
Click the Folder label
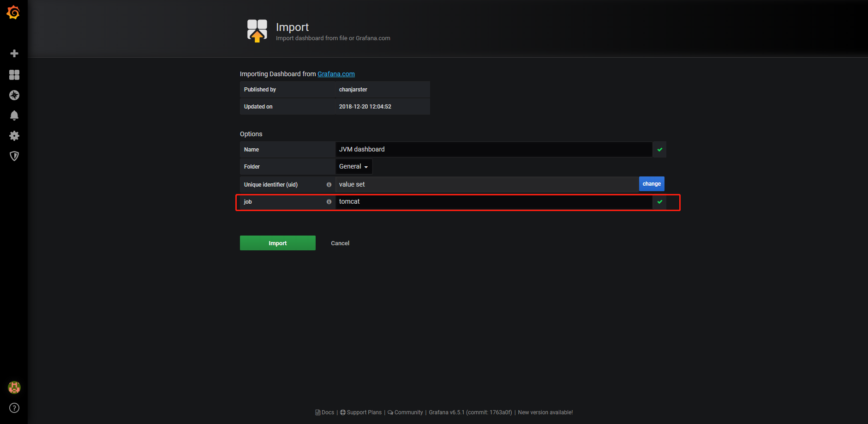coord(252,167)
